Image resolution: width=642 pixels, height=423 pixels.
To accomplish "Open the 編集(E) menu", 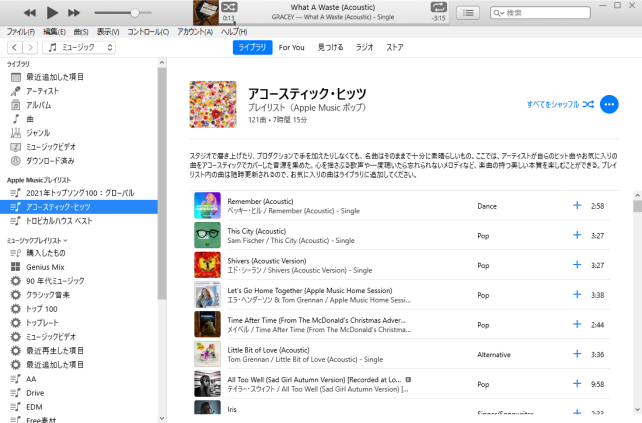I will (54, 32).
